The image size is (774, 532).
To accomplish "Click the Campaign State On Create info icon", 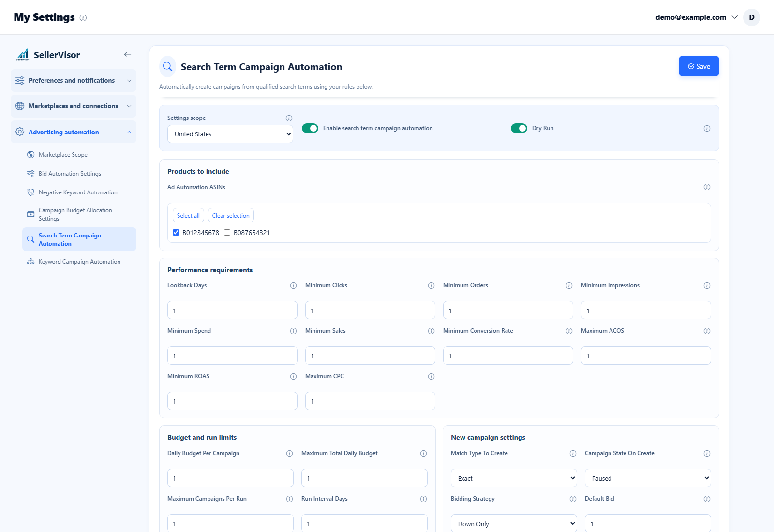I will point(707,453).
